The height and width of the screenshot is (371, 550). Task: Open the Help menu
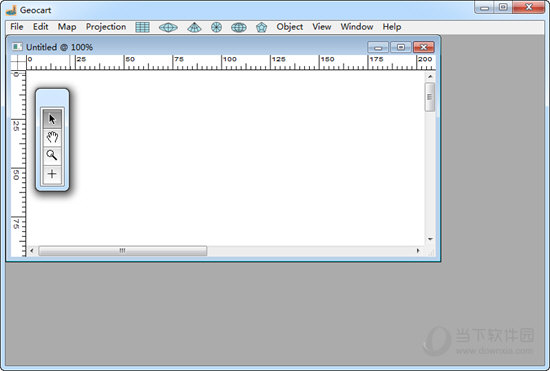(x=392, y=27)
